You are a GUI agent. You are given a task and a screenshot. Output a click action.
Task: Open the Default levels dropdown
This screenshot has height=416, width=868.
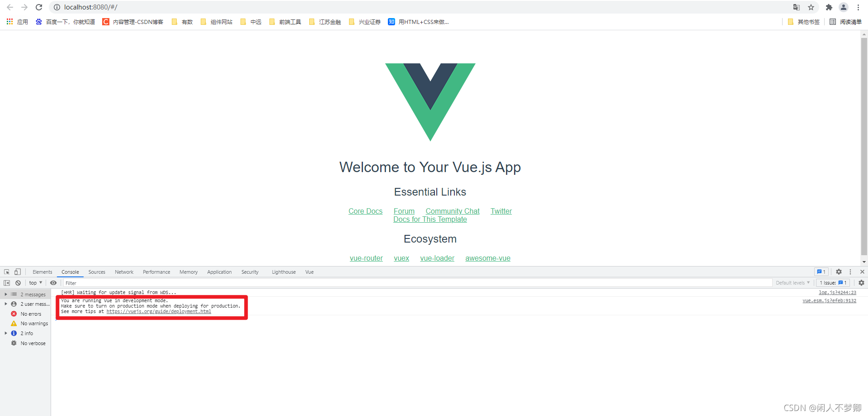point(792,283)
